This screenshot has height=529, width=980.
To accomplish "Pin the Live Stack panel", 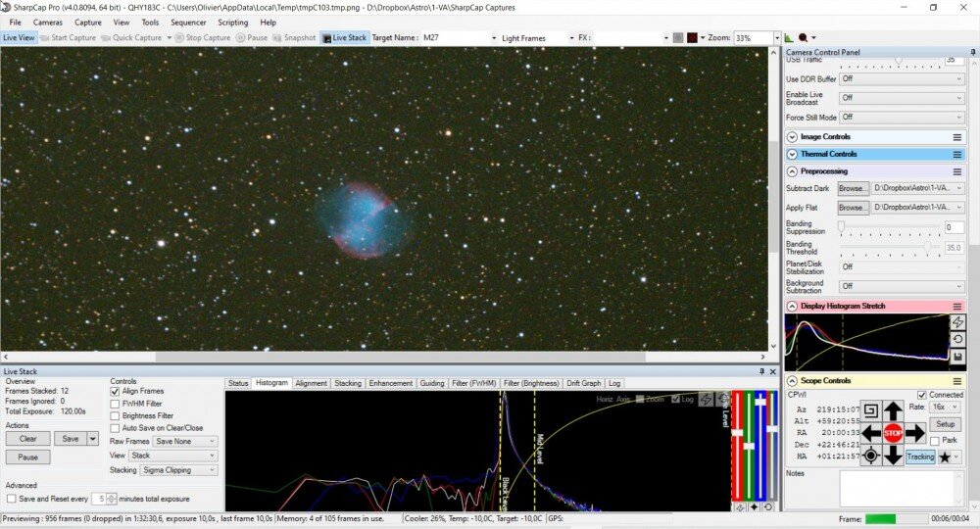I will coord(761,371).
